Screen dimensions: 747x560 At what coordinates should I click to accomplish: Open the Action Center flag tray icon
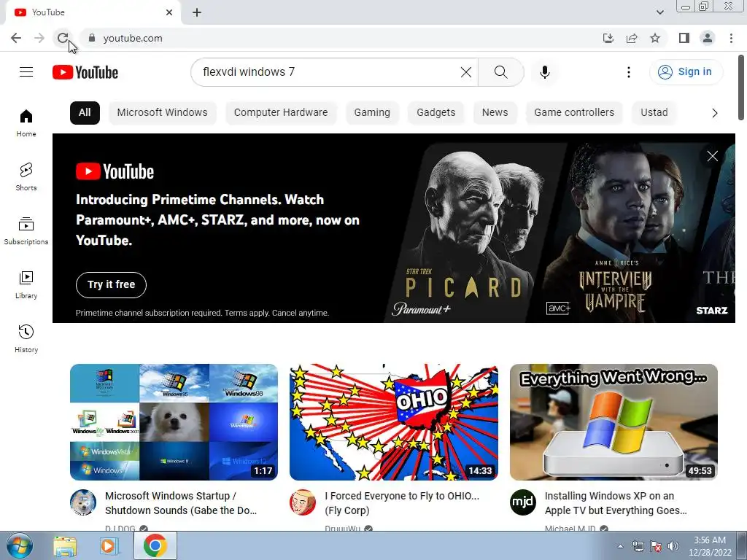[656, 546]
